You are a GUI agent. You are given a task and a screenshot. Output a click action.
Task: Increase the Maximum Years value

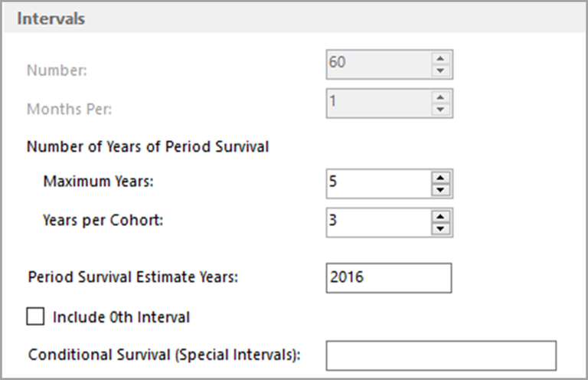(441, 178)
